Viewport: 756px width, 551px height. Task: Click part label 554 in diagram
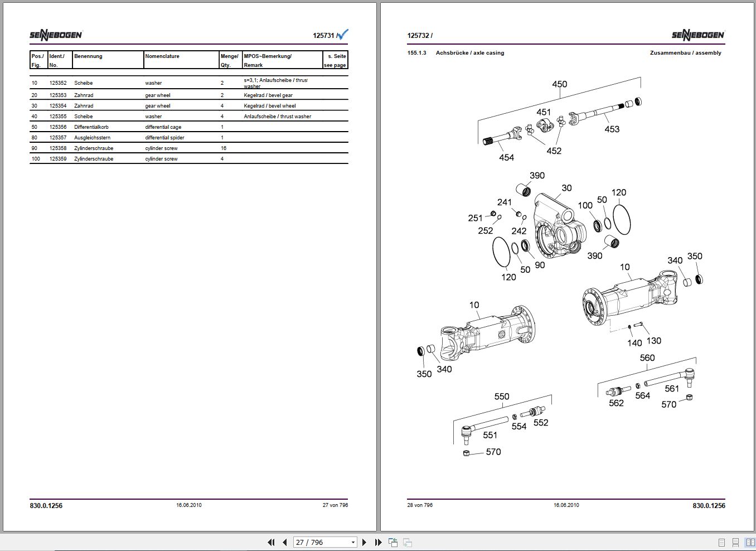tap(519, 427)
